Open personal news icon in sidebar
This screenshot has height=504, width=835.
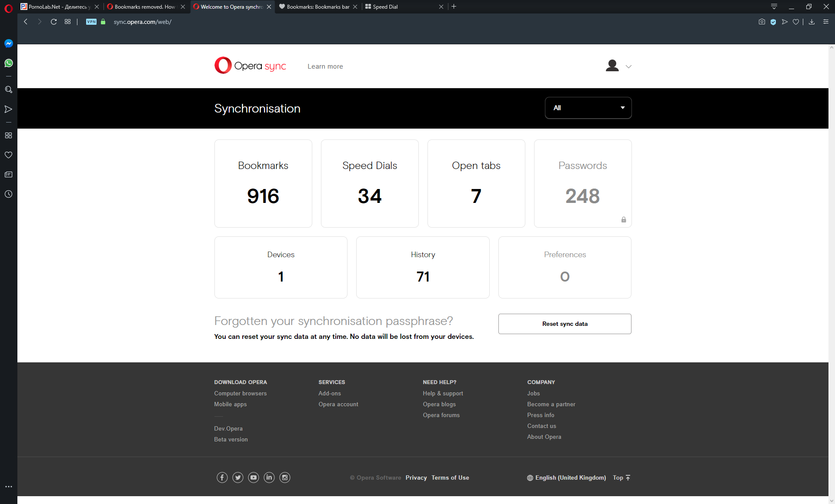pyautogui.click(x=8, y=174)
